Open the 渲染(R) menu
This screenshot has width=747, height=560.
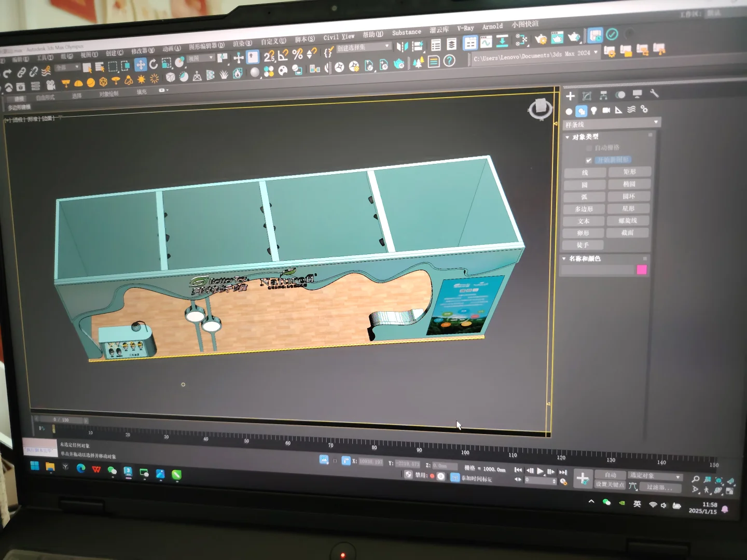242,44
